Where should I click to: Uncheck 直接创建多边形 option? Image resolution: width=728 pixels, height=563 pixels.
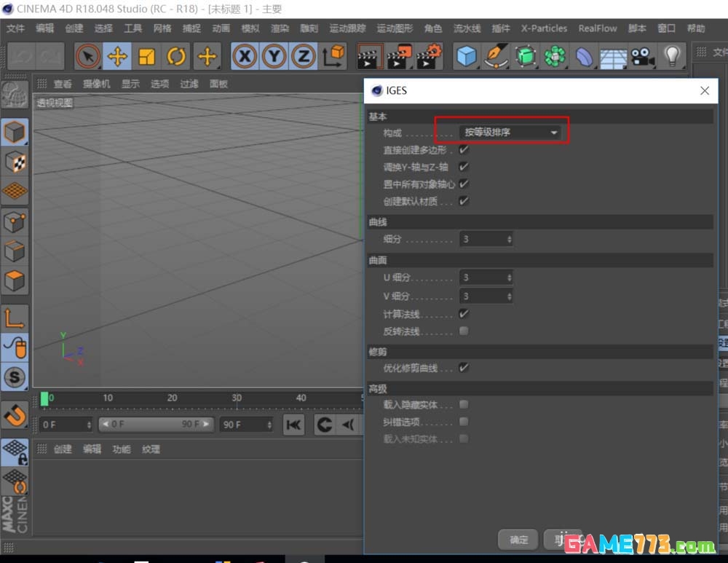(x=464, y=150)
